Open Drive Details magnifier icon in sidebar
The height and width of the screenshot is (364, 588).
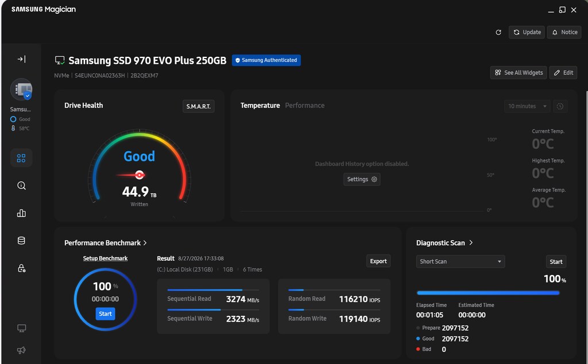pyautogui.click(x=21, y=185)
